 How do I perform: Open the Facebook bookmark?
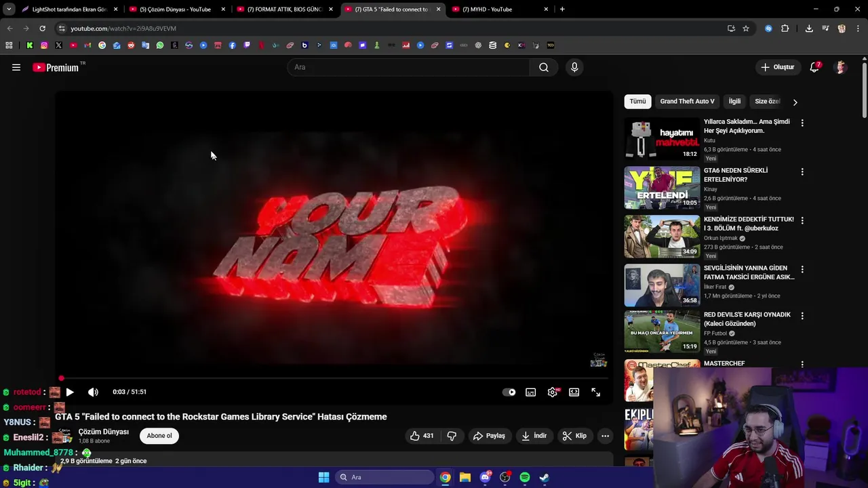tap(233, 45)
